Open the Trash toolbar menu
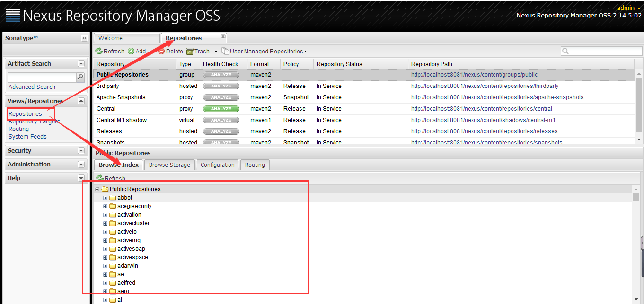 [202, 52]
